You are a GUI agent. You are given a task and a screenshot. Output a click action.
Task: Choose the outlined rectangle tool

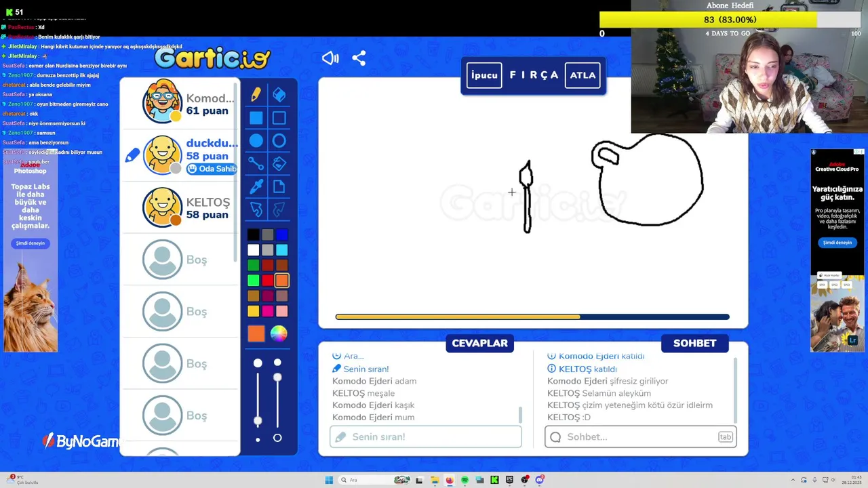coord(279,119)
